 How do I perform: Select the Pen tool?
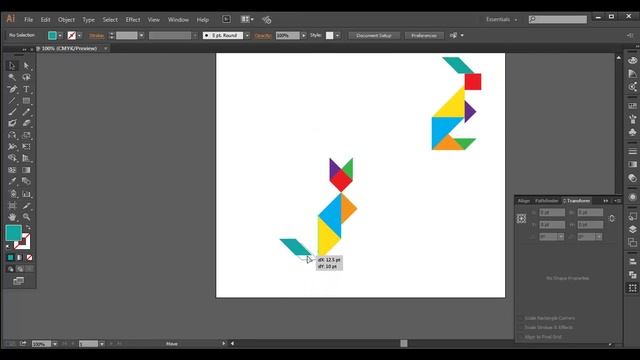point(12,89)
